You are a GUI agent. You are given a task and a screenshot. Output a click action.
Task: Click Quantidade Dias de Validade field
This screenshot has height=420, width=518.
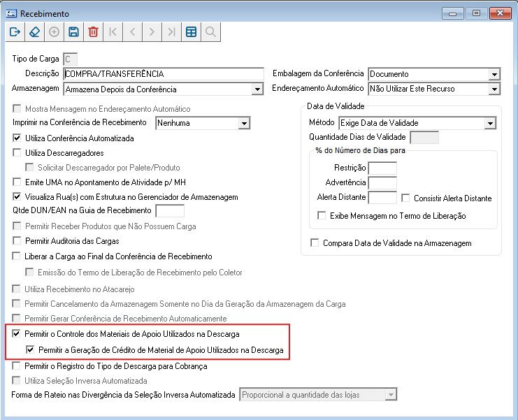[x=424, y=138]
